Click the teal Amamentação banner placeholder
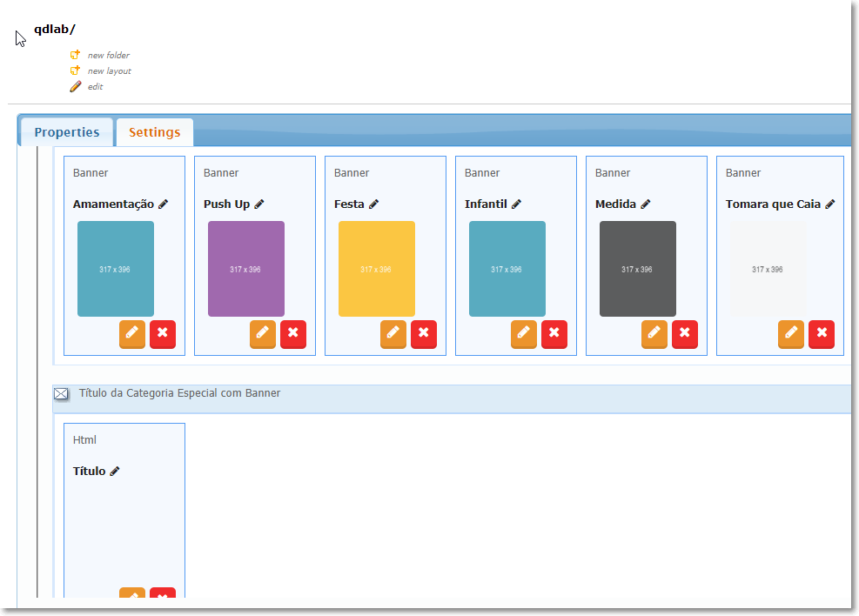Screen dimensions: 859x616 pyautogui.click(x=115, y=268)
